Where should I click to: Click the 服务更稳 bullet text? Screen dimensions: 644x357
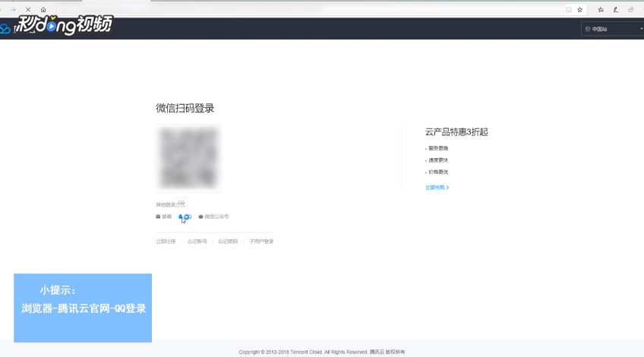(438, 148)
